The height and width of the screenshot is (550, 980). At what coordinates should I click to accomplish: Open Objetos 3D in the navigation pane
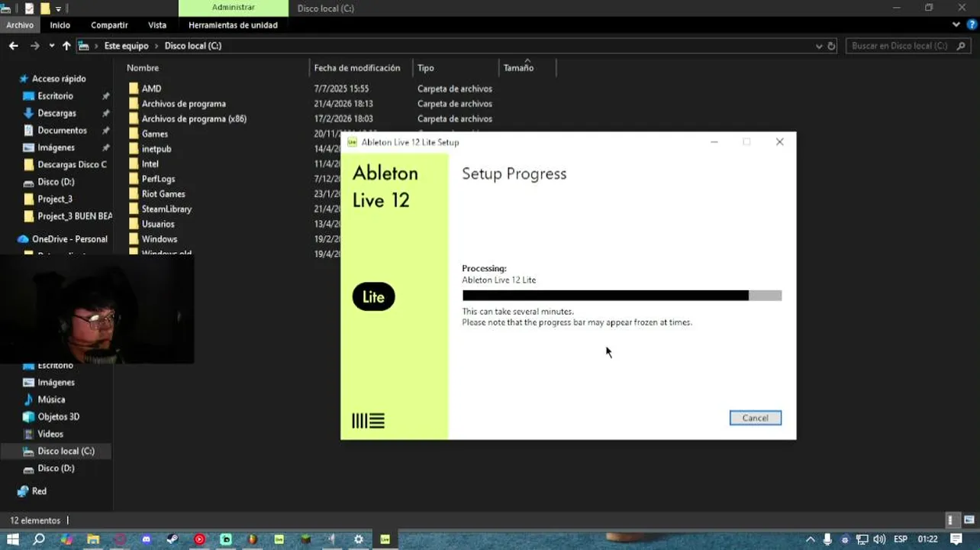tap(58, 417)
